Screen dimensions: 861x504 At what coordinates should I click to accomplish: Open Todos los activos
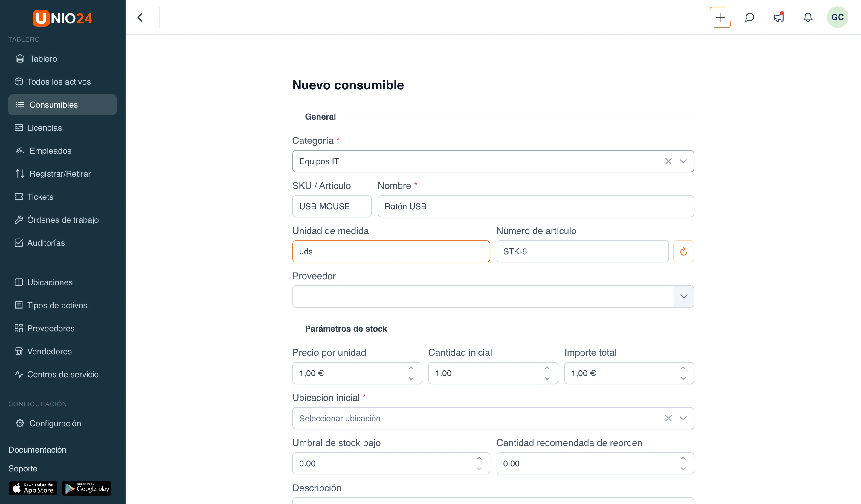[x=62, y=82]
